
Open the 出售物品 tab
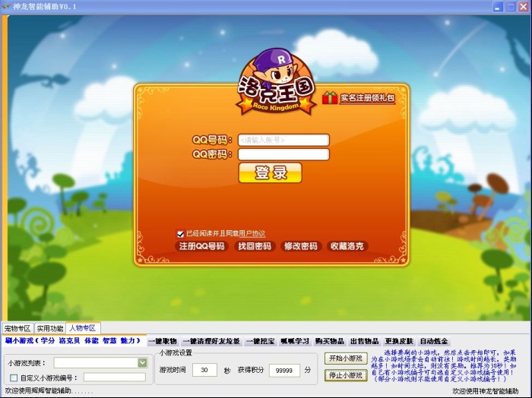pyautogui.click(x=364, y=341)
